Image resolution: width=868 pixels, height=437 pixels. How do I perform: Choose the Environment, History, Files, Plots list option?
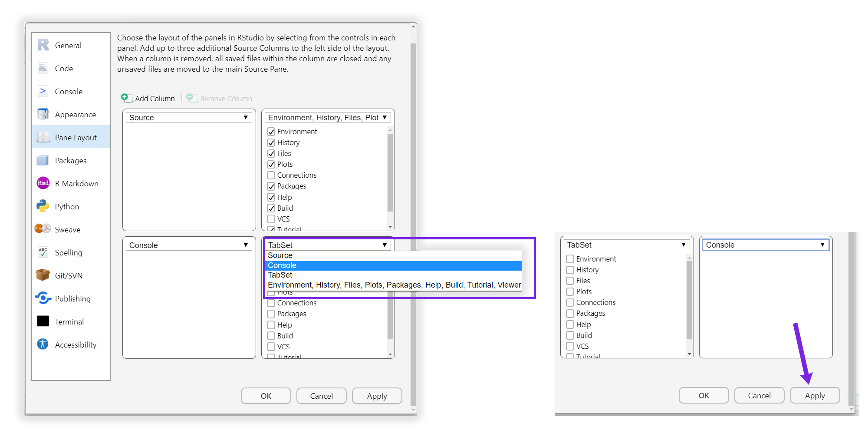pos(393,285)
